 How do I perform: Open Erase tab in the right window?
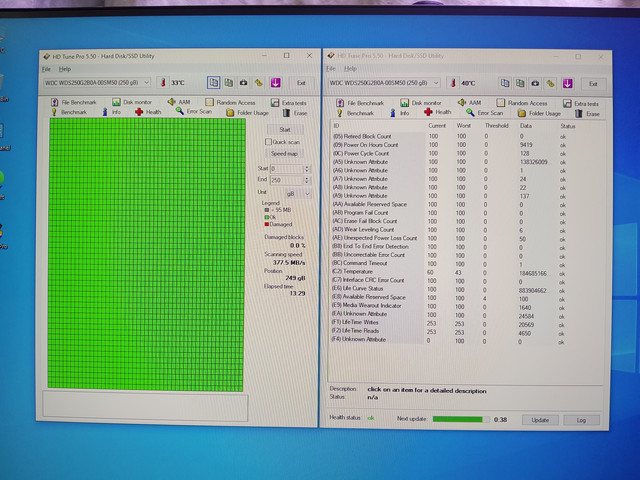587,114
